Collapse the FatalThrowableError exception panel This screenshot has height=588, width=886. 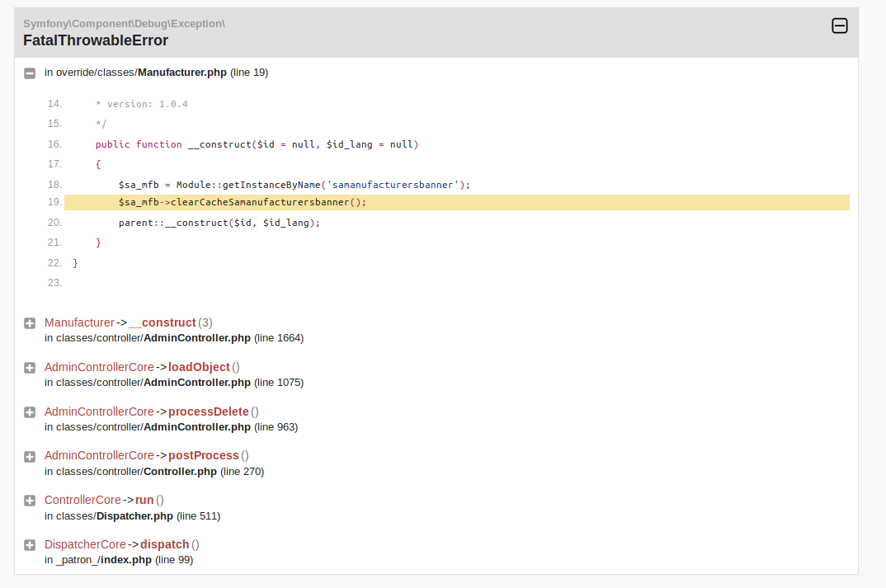coord(839,26)
